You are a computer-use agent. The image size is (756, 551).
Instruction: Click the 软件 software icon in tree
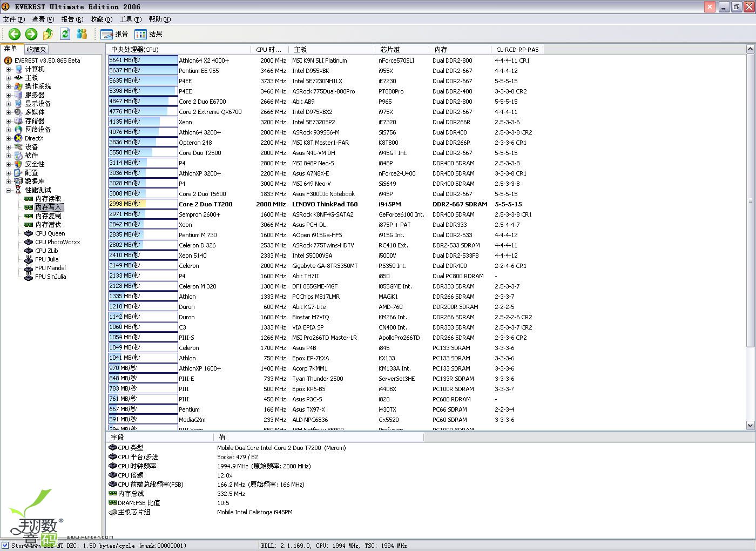(18, 156)
